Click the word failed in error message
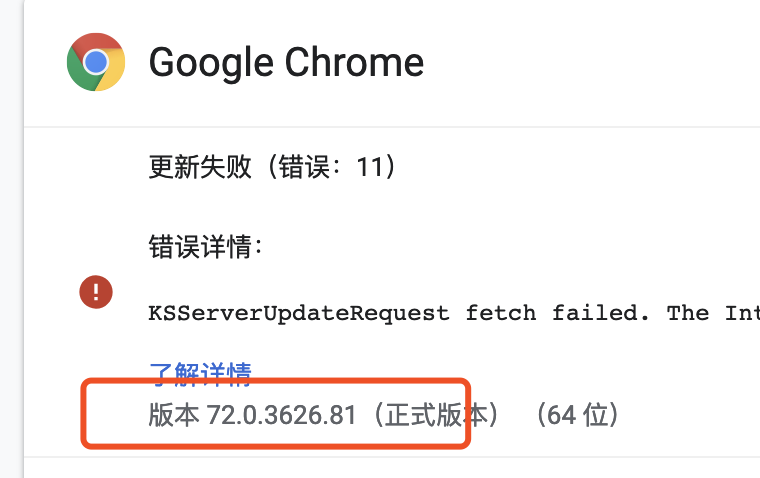Image resolution: width=760 pixels, height=478 pixels. 601,313
